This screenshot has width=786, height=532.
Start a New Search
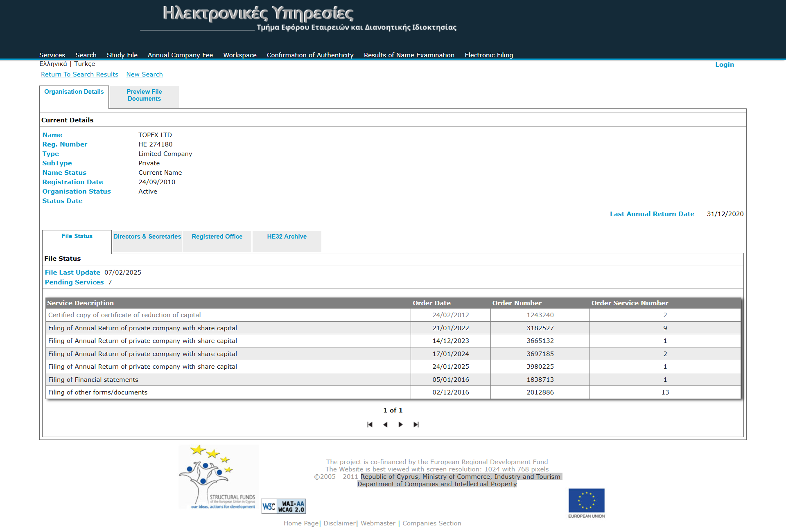(145, 74)
